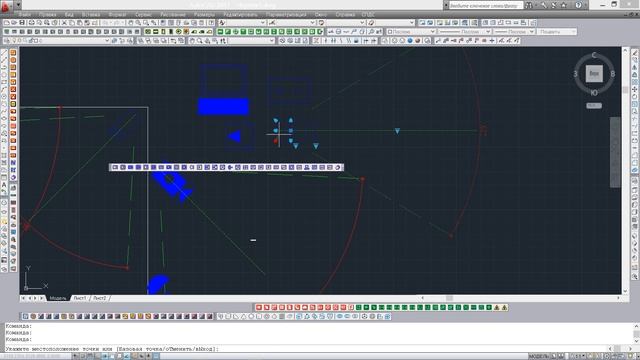Open the Послою color swatch dropdown

[411, 31]
